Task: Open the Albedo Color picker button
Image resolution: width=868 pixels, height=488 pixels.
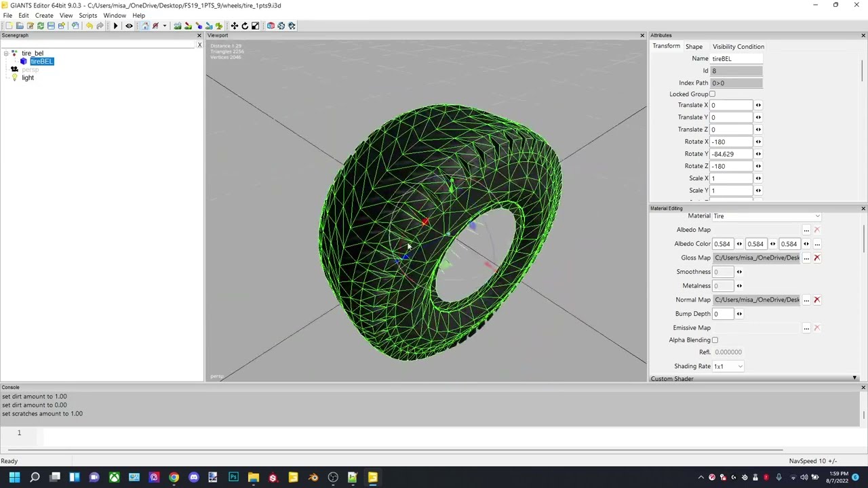Action: (x=817, y=244)
